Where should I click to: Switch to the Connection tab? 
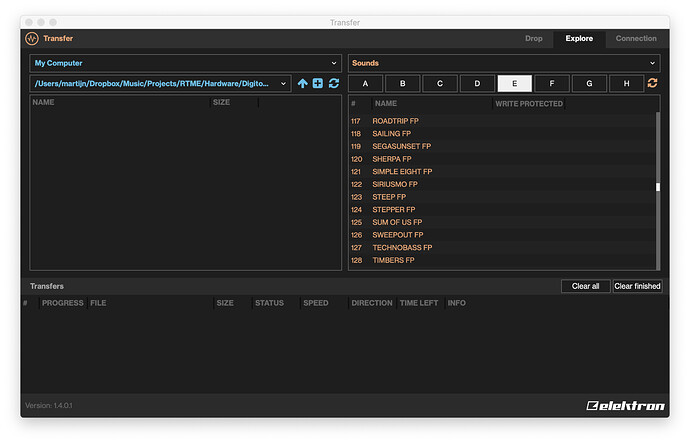tap(636, 39)
